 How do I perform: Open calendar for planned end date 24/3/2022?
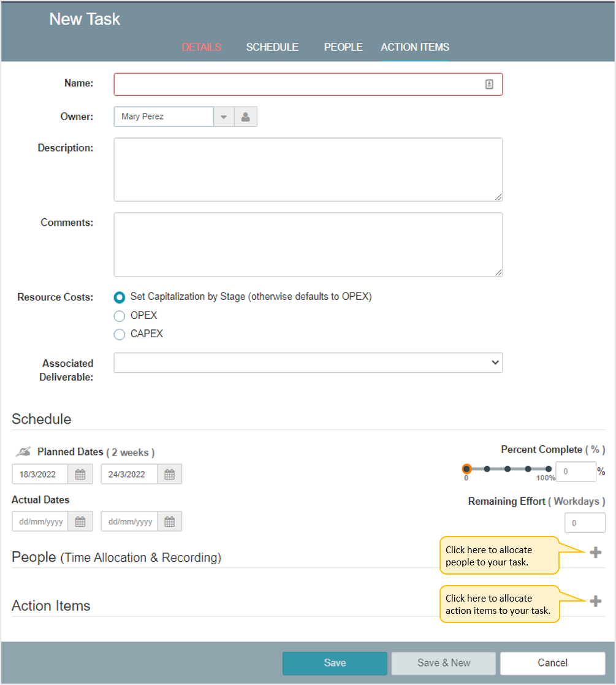coord(169,474)
